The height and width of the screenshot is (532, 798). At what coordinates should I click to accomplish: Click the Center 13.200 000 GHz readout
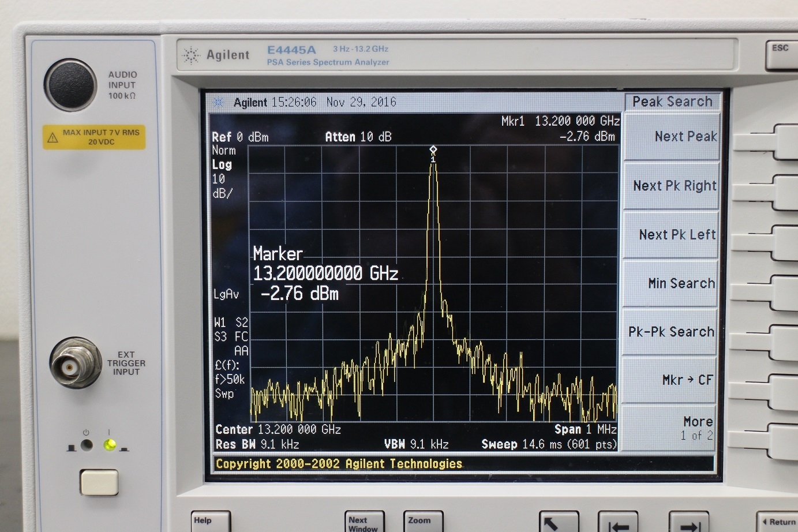[x=278, y=430]
